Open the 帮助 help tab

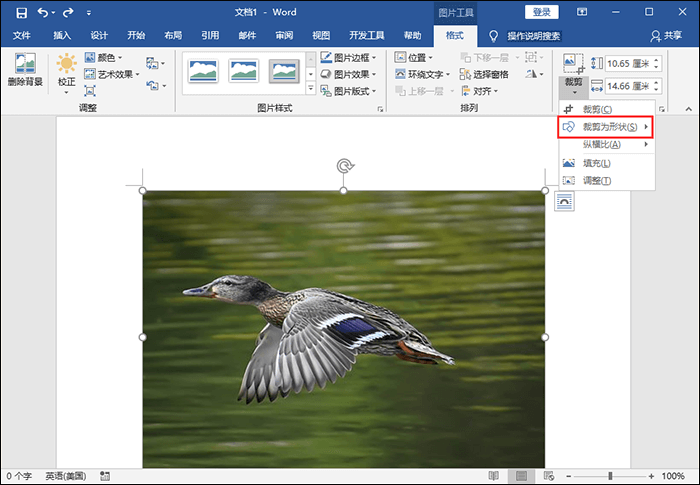pos(412,36)
